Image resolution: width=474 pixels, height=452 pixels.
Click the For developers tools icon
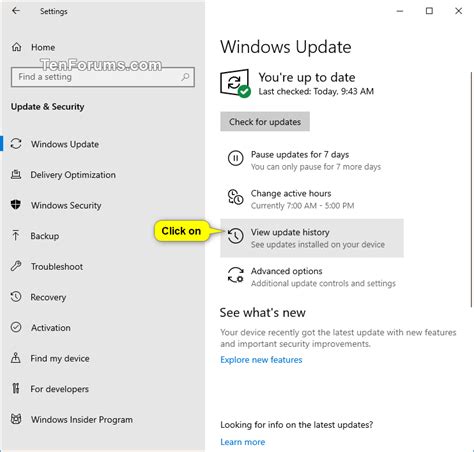coord(16,388)
